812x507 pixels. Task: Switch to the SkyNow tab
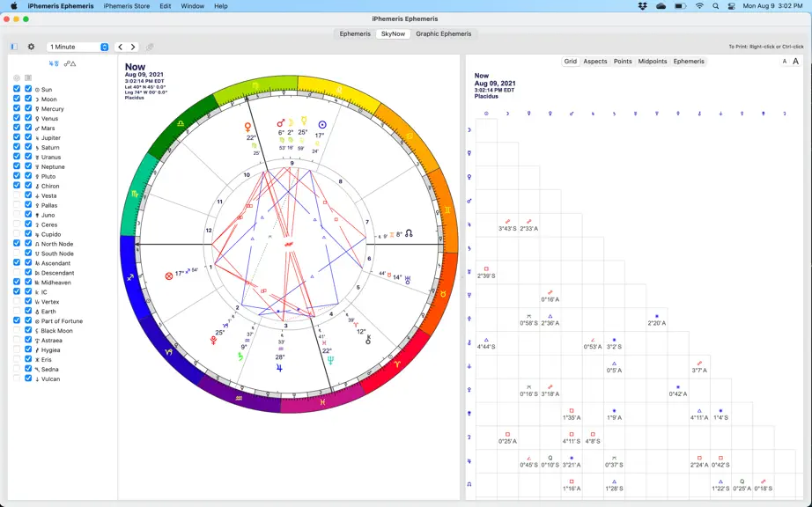point(393,33)
